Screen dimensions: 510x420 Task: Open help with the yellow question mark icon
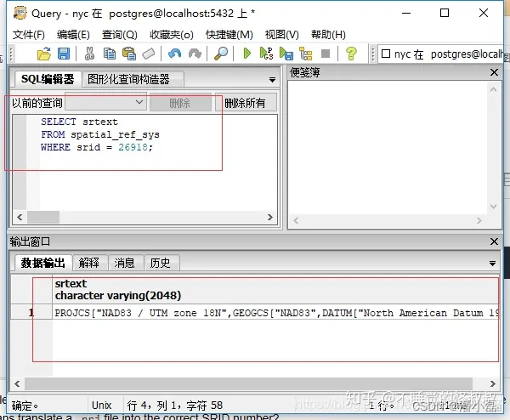click(351, 54)
